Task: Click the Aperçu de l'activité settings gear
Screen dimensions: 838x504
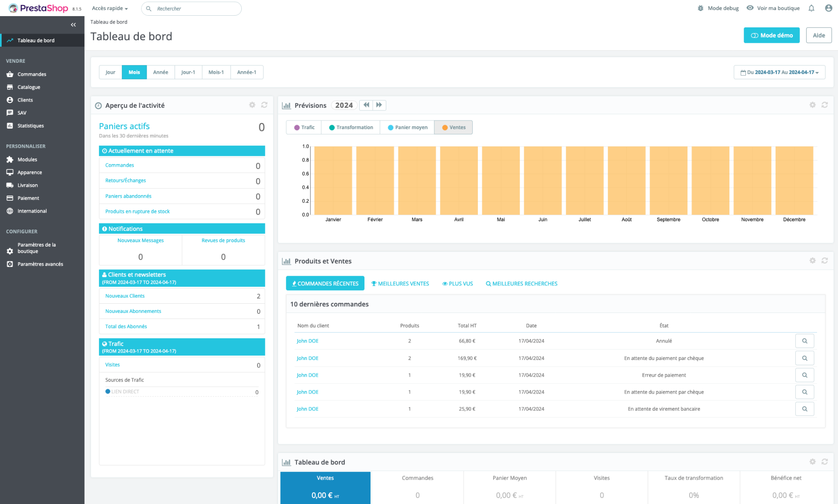Action: (x=252, y=105)
